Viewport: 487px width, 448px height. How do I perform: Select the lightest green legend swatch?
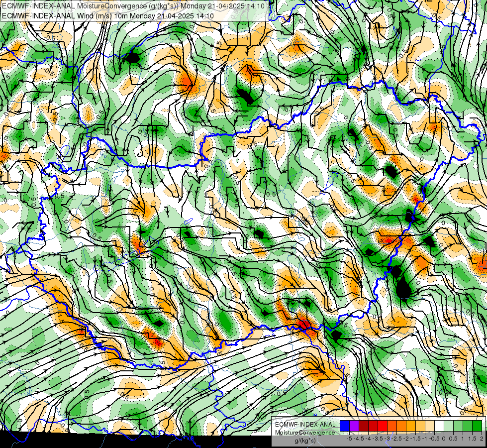click(x=449, y=426)
